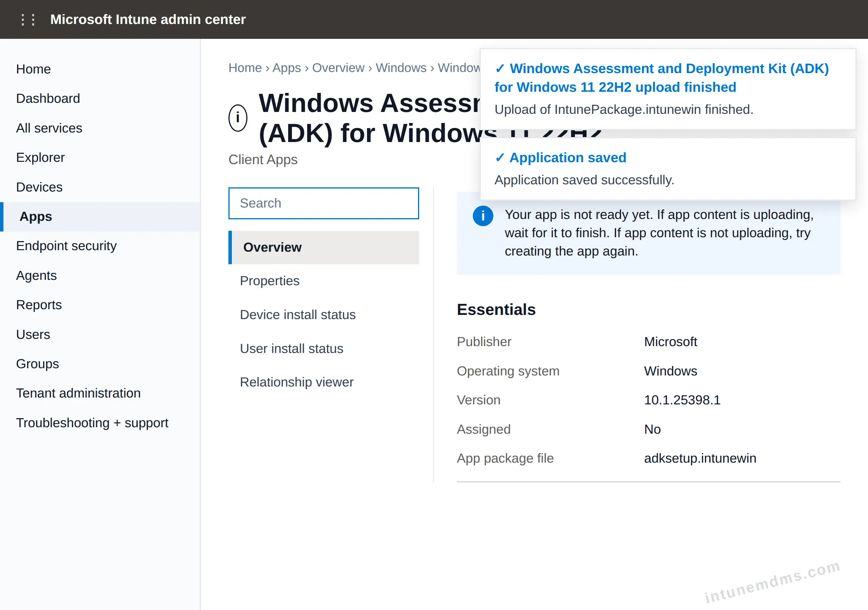
Task: Click the Assigned value No
Action: [x=653, y=430]
